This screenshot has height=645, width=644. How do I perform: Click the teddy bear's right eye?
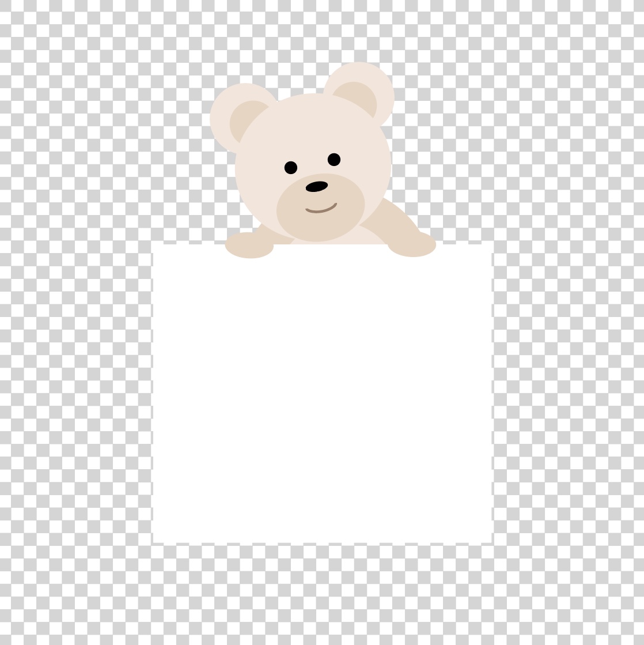334,159
